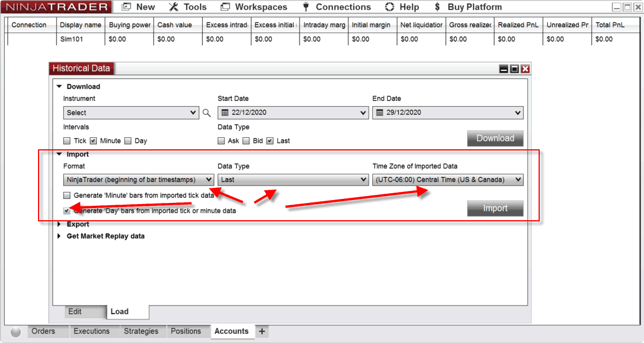
Task: Add a new tab with plus button
Action: pos(262,331)
